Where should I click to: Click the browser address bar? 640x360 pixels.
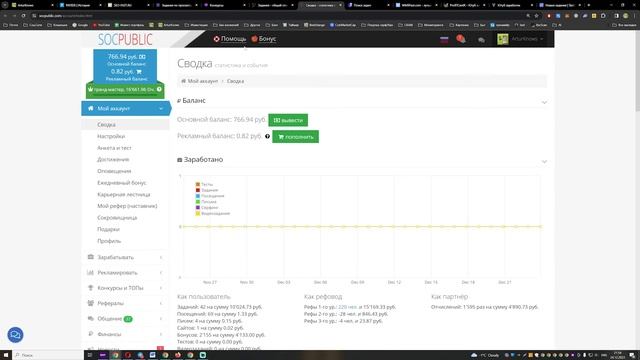[278, 16]
